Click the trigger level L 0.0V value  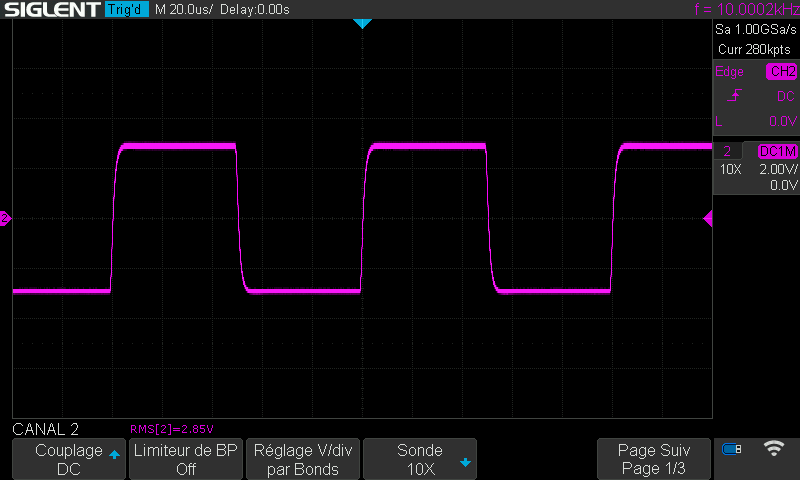(x=783, y=121)
